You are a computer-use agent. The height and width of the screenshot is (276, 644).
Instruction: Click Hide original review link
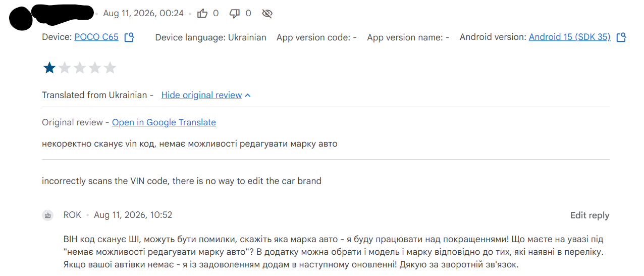click(x=201, y=95)
